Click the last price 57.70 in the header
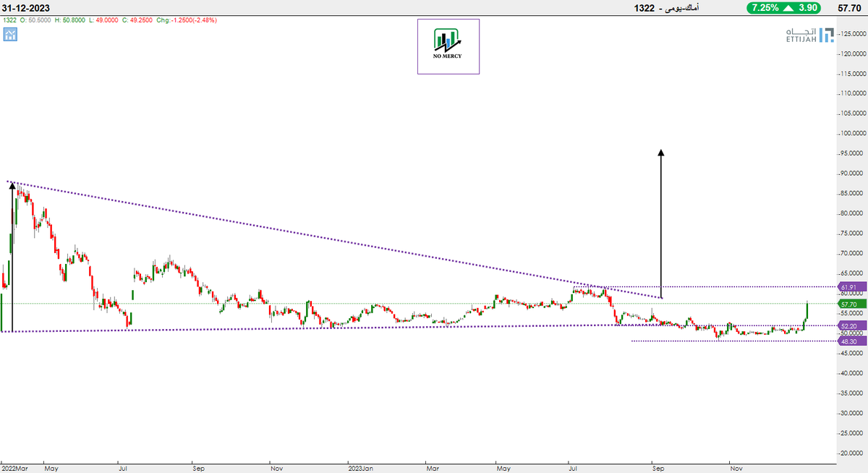This screenshot has height=473, width=868. tap(848, 8)
